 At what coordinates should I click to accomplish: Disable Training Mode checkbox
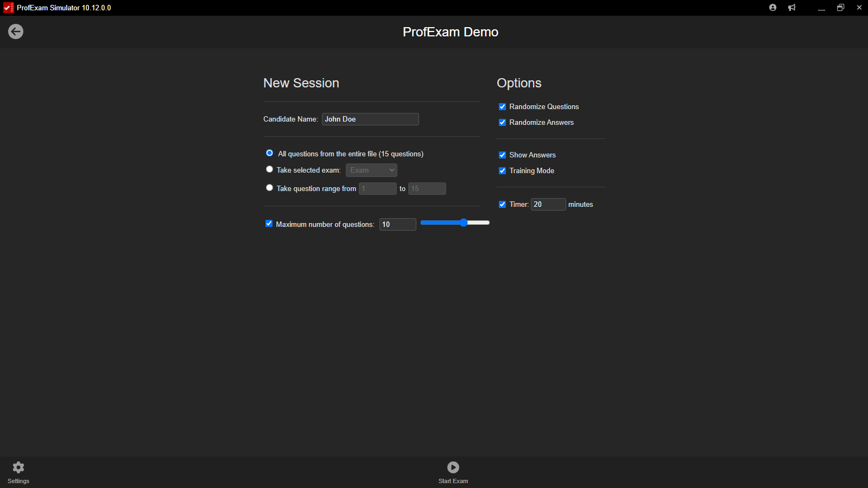point(502,170)
